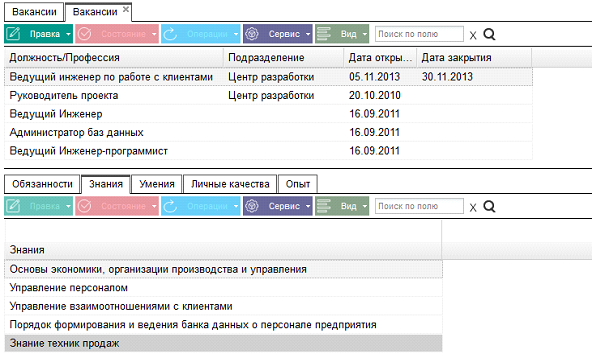Focus the upper Поиск по полю field
Screen dimensions: 592x364
[419, 34]
